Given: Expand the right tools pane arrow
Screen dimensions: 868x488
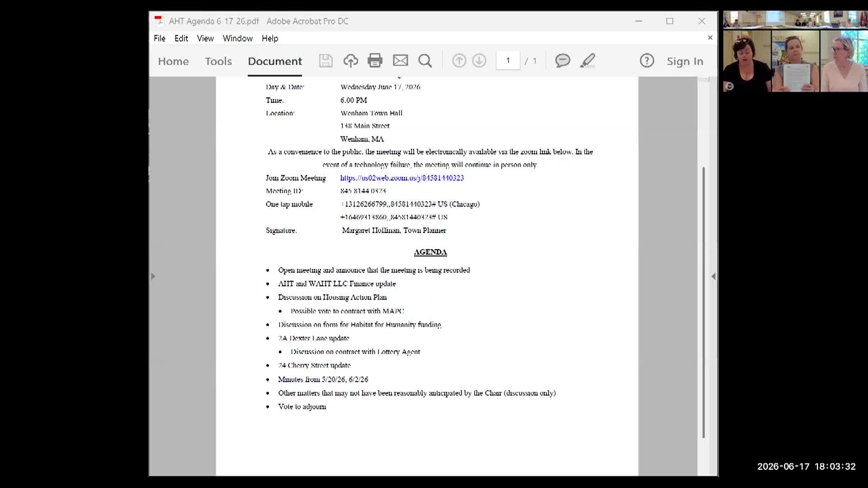Looking at the screenshot, I should 713,276.
